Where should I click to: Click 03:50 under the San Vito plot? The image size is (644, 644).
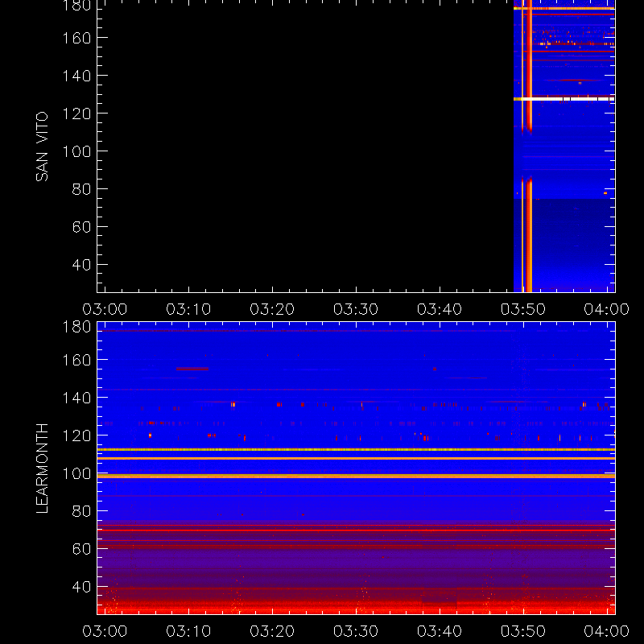[523, 309]
